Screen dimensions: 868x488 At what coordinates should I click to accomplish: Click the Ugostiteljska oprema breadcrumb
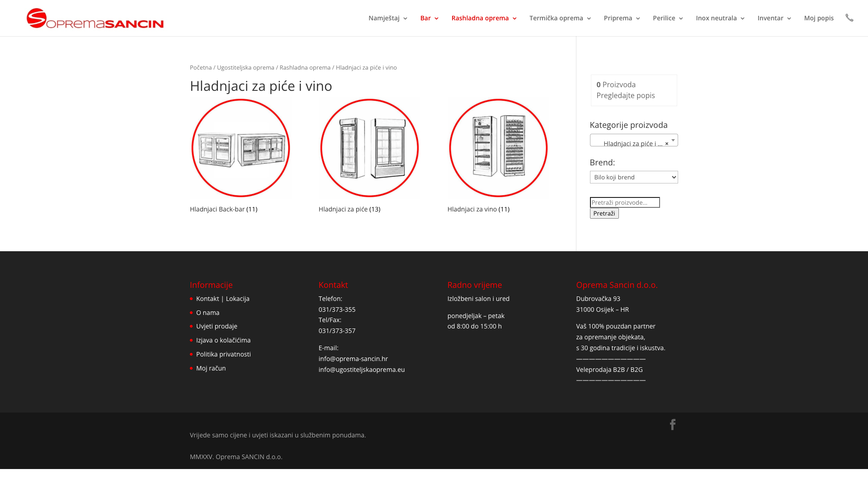[245, 67]
